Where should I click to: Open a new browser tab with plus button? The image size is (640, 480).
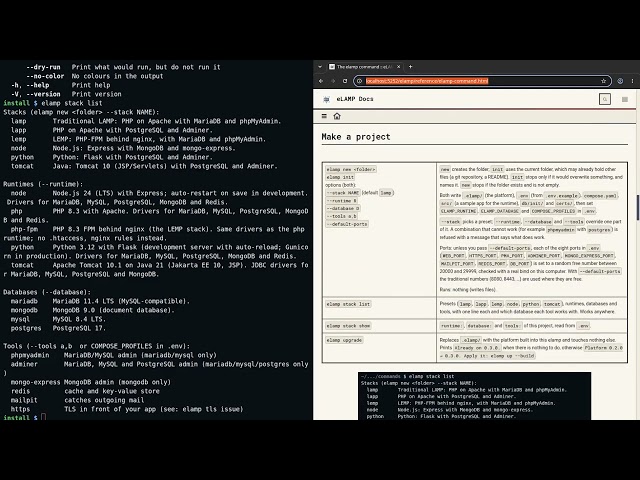[x=411, y=67]
